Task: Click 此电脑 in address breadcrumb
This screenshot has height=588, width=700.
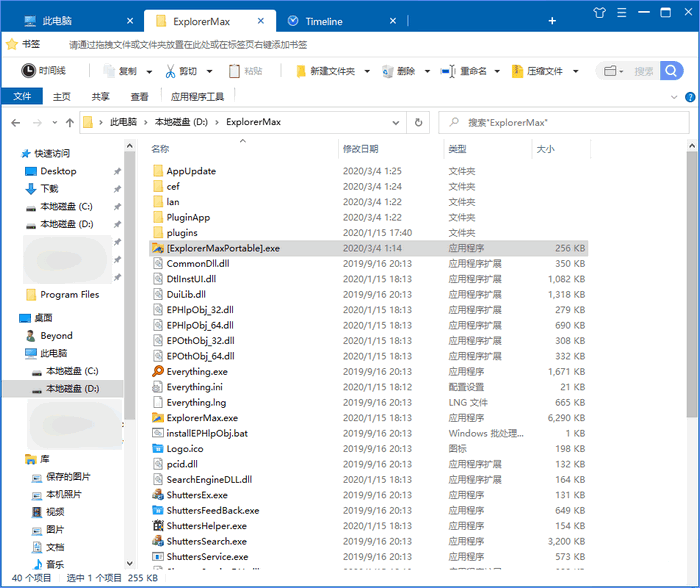Action: tap(123, 122)
